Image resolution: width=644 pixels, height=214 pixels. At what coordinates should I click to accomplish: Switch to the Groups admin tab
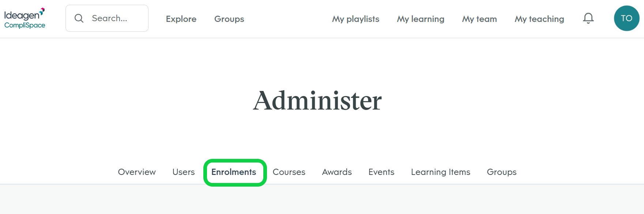pos(501,172)
